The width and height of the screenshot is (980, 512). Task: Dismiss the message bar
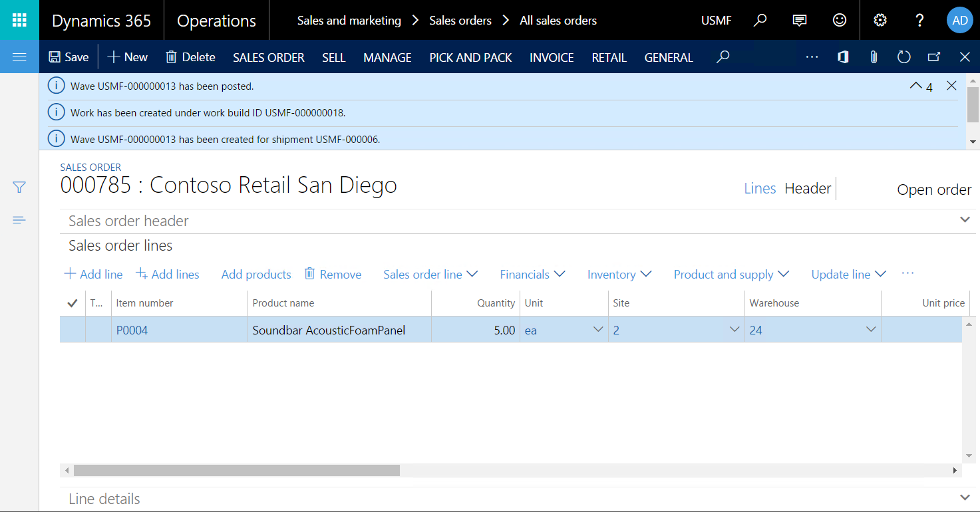point(951,86)
